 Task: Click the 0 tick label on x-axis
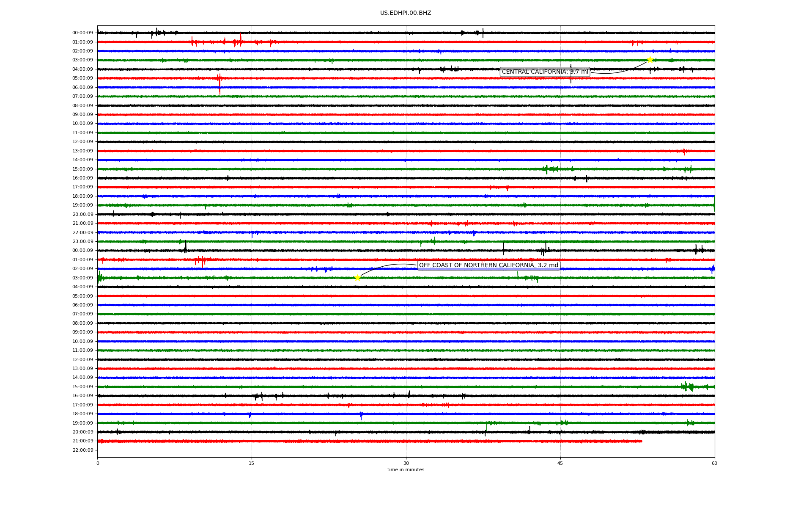[98, 463]
